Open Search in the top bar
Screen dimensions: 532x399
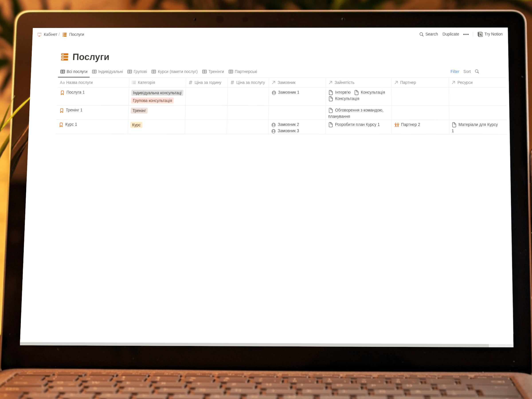[x=428, y=34]
